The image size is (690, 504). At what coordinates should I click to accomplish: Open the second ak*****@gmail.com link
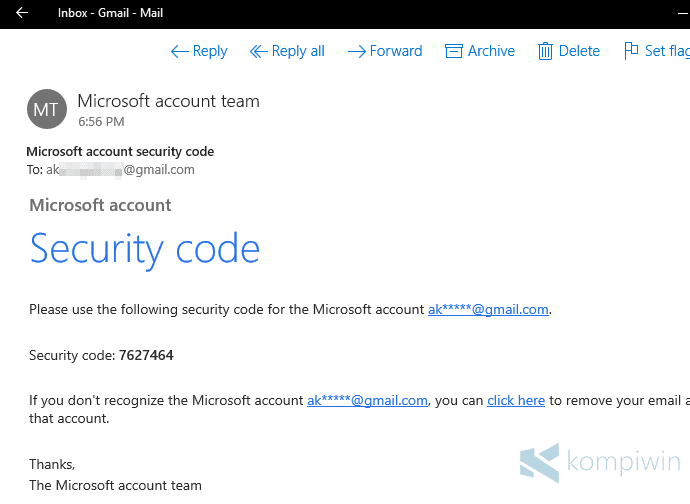click(x=367, y=401)
